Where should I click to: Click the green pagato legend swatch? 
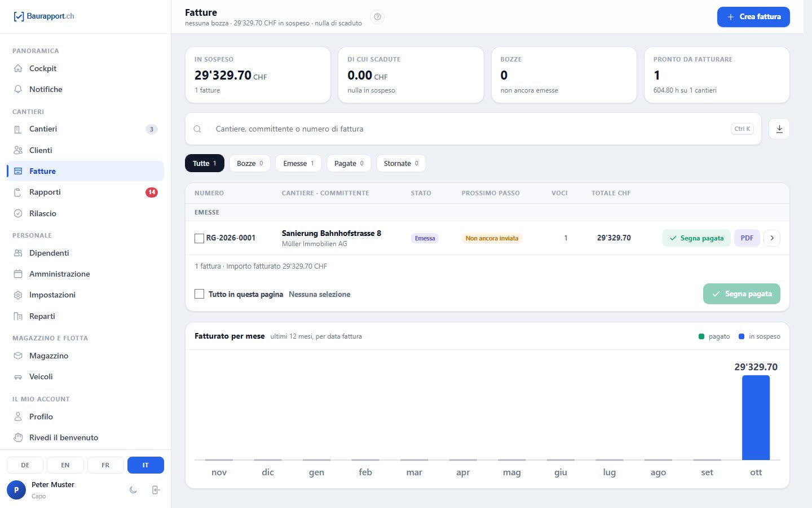[701, 336]
